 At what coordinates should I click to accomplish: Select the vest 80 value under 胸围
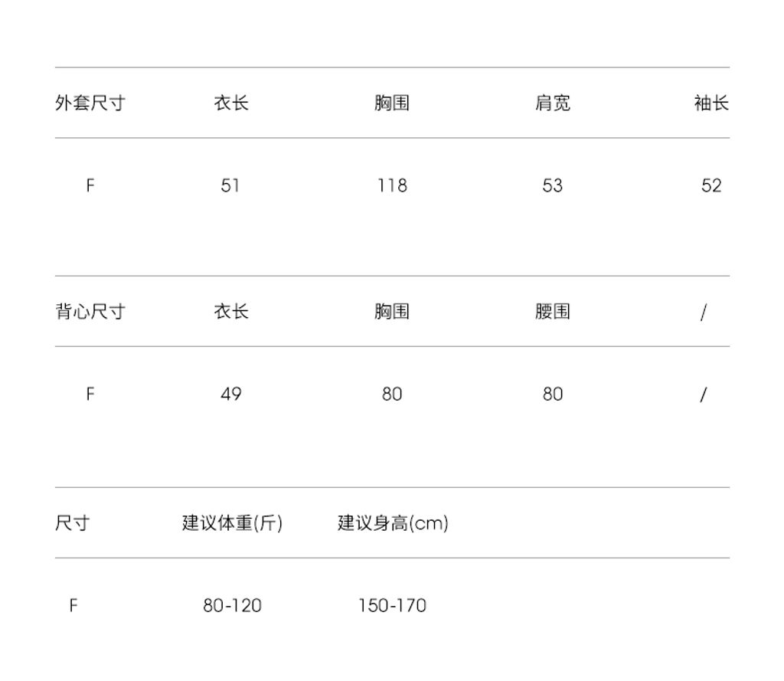pyautogui.click(x=392, y=394)
